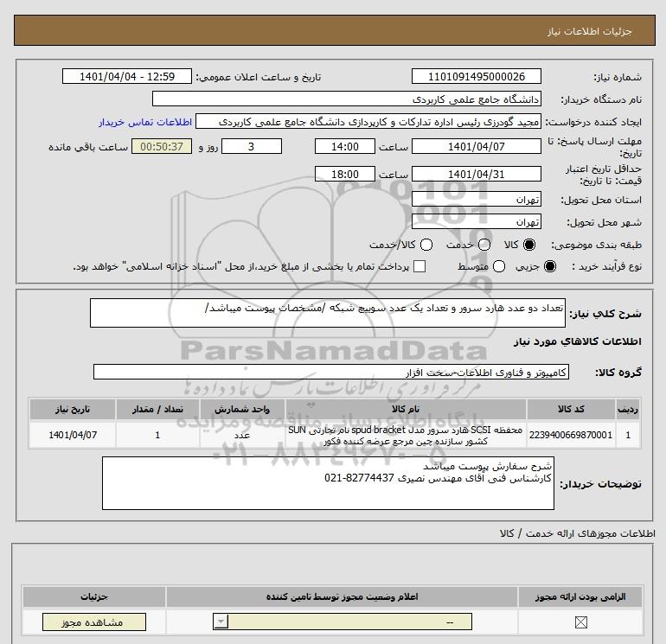
Task: Click the ردیف column header
Action: point(628,409)
